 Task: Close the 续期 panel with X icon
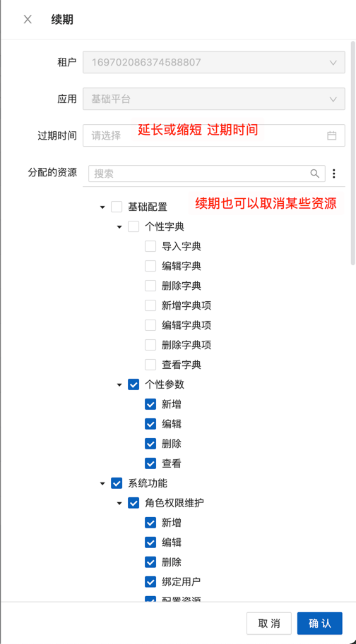click(28, 19)
